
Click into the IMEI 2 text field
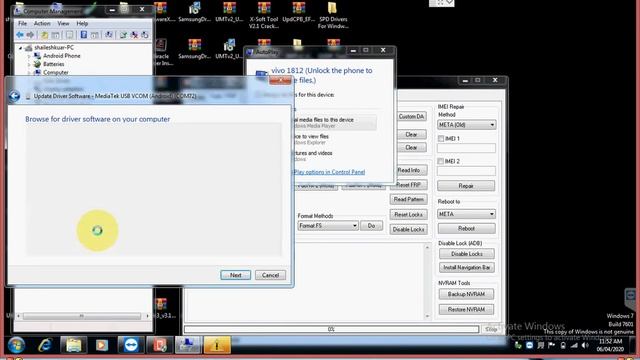[466, 171]
